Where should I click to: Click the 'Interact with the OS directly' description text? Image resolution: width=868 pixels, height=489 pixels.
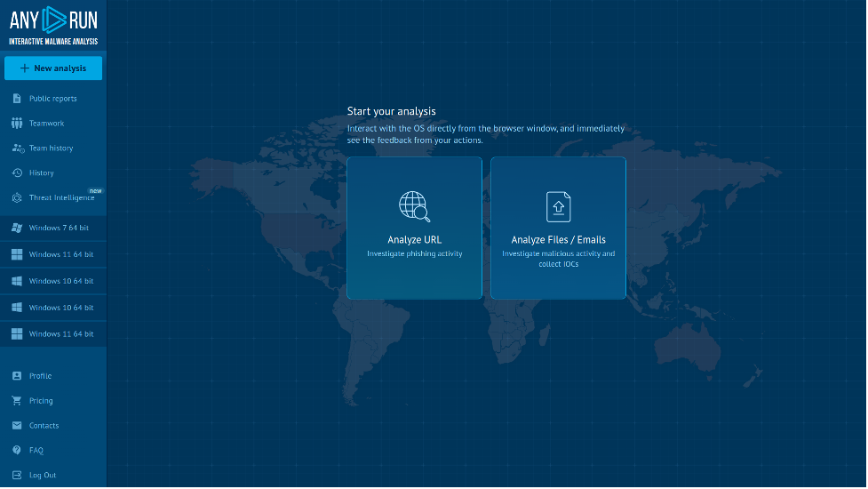(486, 134)
